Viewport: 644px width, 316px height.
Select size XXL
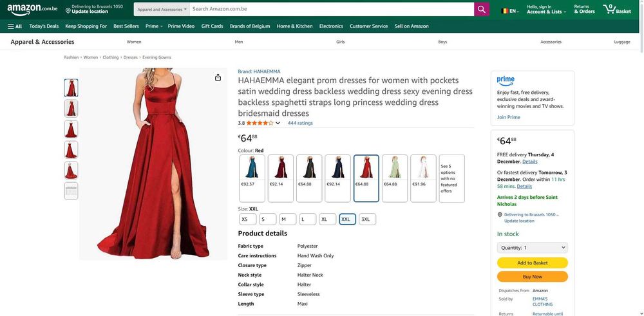click(348, 219)
